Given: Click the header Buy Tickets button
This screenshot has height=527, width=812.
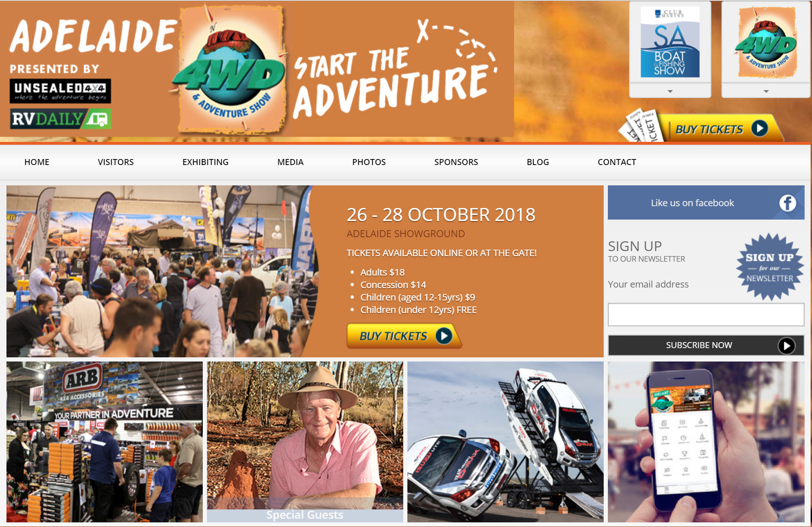Looking at the screenshot, I should [721, 128].
